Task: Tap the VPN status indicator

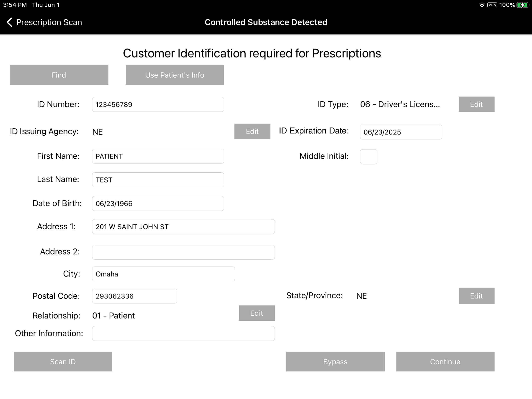Action: (492, 5)
